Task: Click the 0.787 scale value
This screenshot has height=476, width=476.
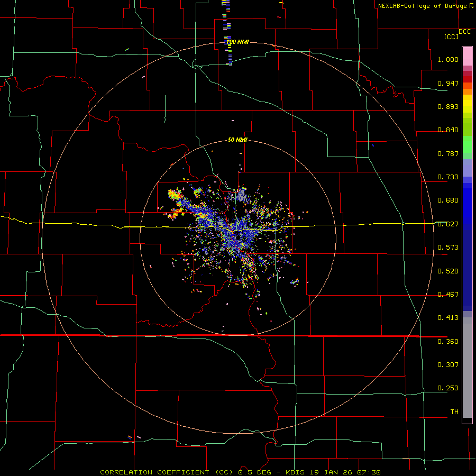Action: (x=448, y=153)
